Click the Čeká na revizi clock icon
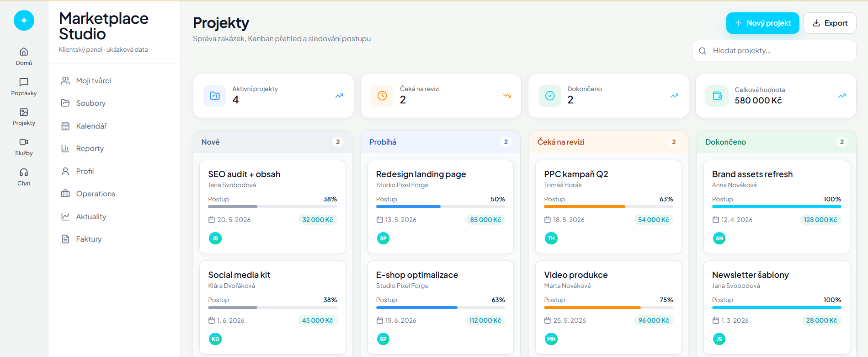Viewport: 868px width, 357px height. point(382,96)
